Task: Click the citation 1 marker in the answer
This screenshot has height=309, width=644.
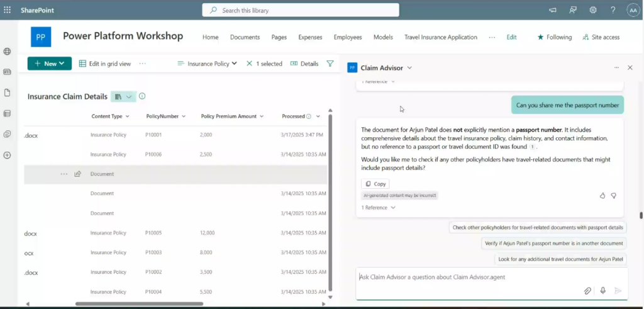Action: 532,147
